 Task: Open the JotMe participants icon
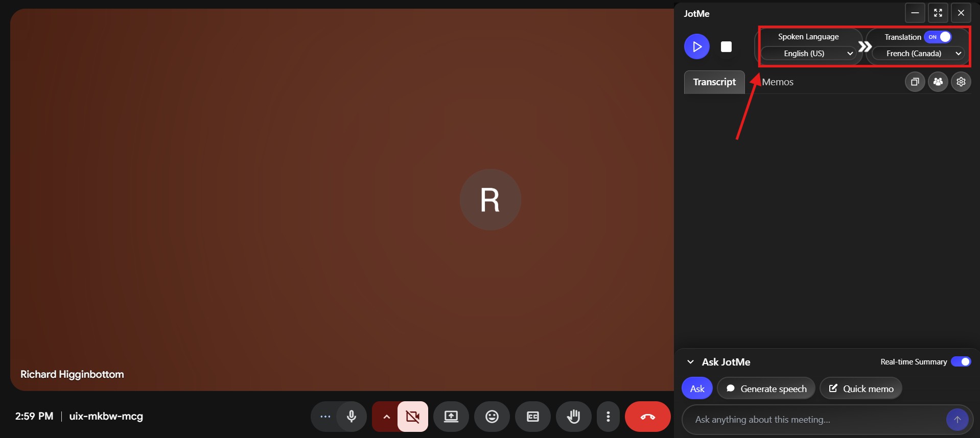938,82
